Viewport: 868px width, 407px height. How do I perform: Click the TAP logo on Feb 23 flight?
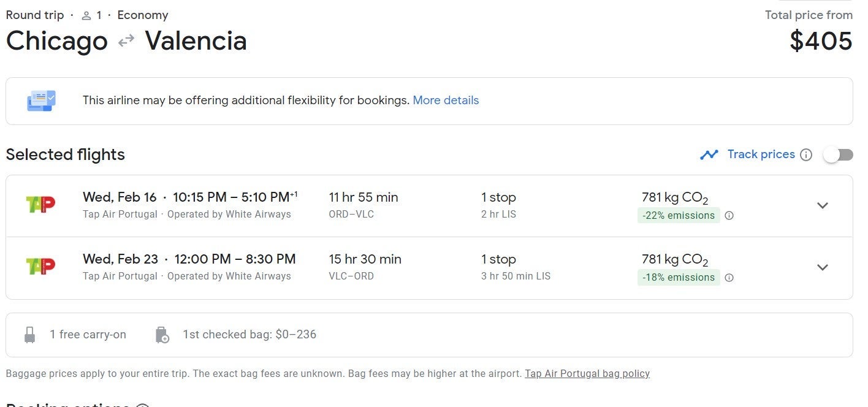coord(41,266)
